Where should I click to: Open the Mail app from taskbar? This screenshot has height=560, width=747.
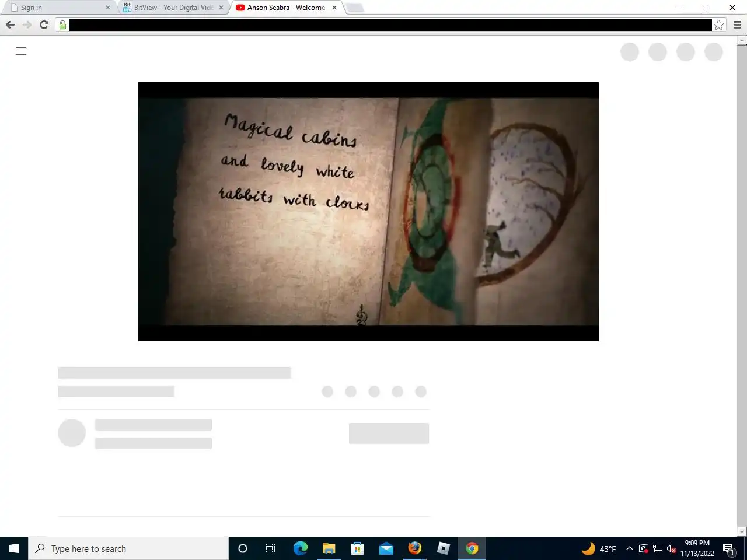386,548
